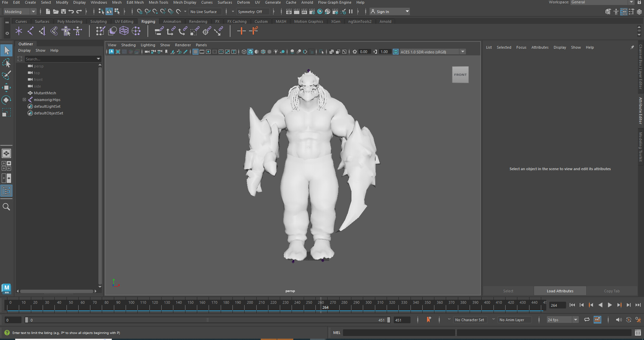Open the Symmetry: Off dropdown
The height and width of the screenshot is (340, 644).
tap(253, 11)
